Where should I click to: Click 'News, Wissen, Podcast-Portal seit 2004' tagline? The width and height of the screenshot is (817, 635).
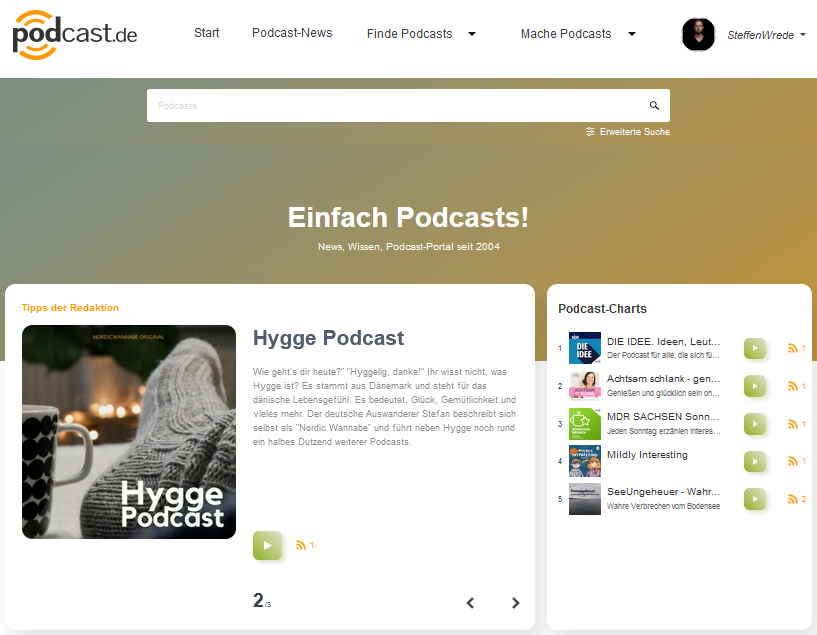coord(408,247)
